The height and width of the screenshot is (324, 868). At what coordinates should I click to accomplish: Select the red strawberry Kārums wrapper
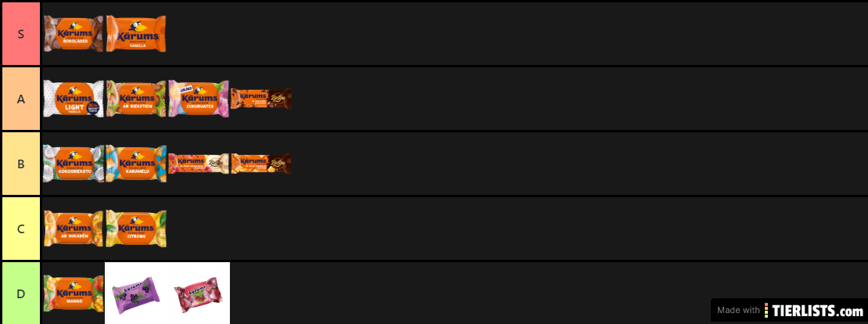click(x=198, y=293)
